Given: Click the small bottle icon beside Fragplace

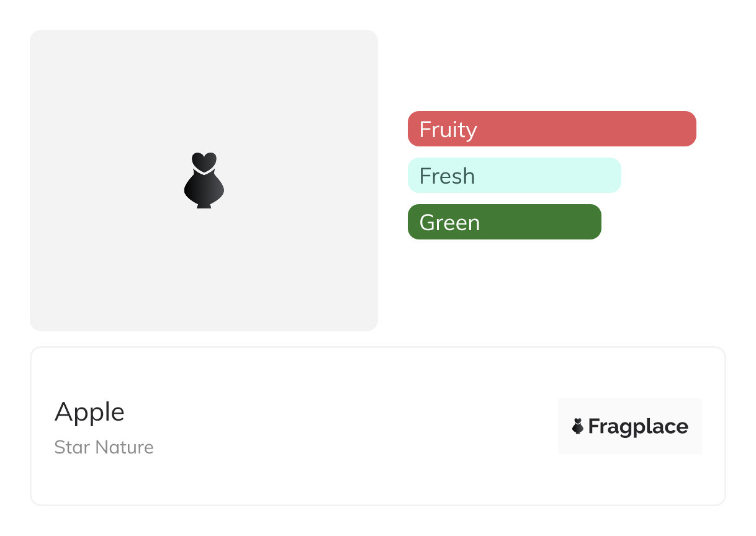Looking at the screenshot, I should pyautogui.click(x=578, y=426).
